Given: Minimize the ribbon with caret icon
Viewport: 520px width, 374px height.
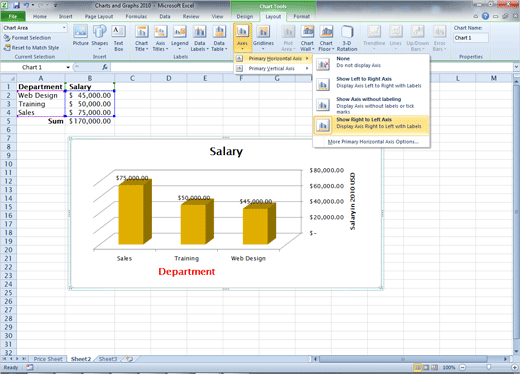Looking at the screenshot, I should (x=475, y=16).
